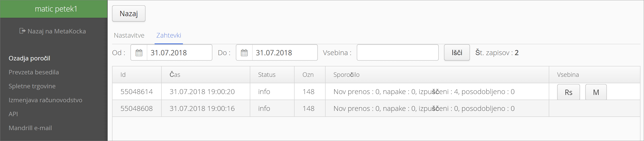This screenshot has height=141, width=644.
Task: Select the row with Id 55048608
Action: click(x=376, y=108)
